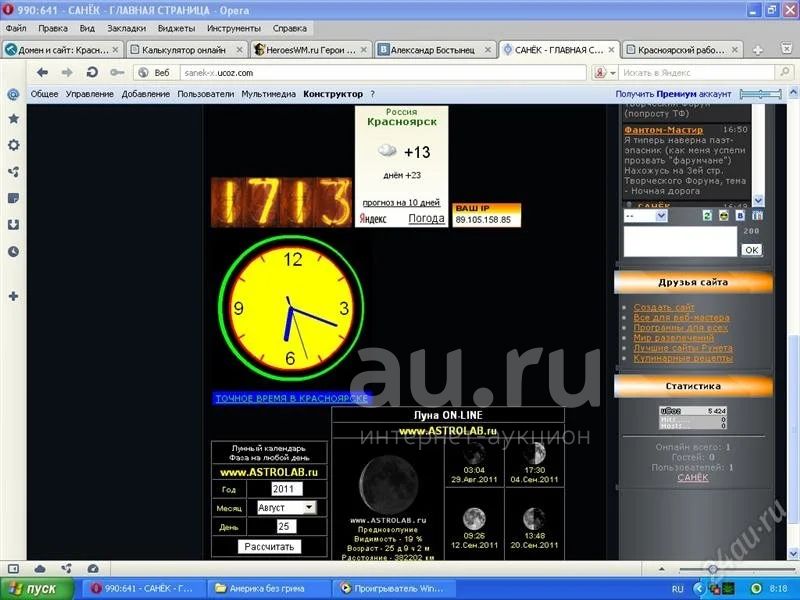Image resolution: width=800 pixels, height=600 pixels.
Task: Open the uCoz Управление menu
Action: coord(90,94)
